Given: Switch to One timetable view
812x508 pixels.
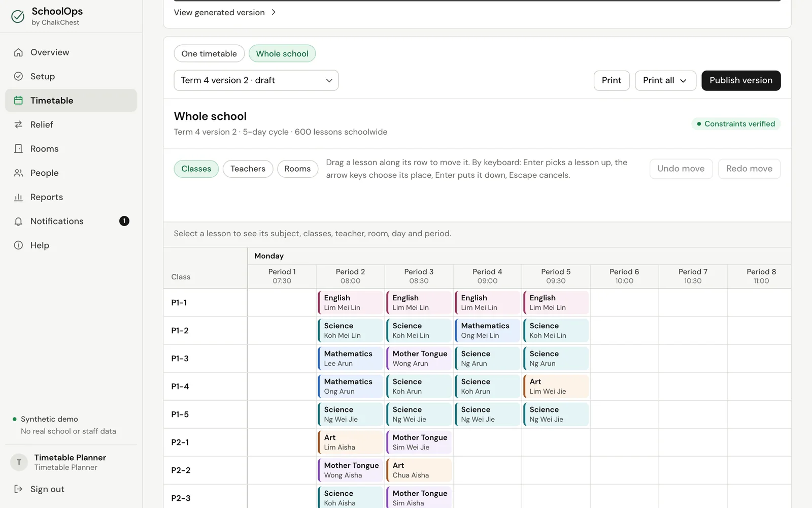Looking at the screenshot, I should [x=209, y=53].
